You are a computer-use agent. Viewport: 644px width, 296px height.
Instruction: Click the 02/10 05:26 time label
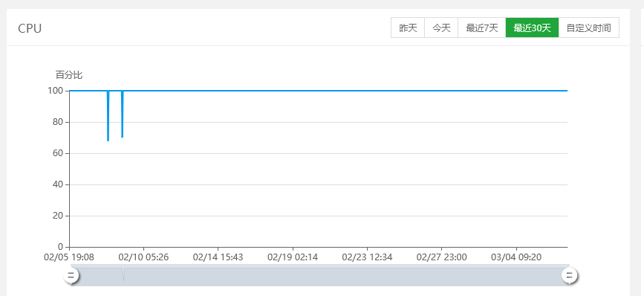pyautogui.click(x=143, y=257)
